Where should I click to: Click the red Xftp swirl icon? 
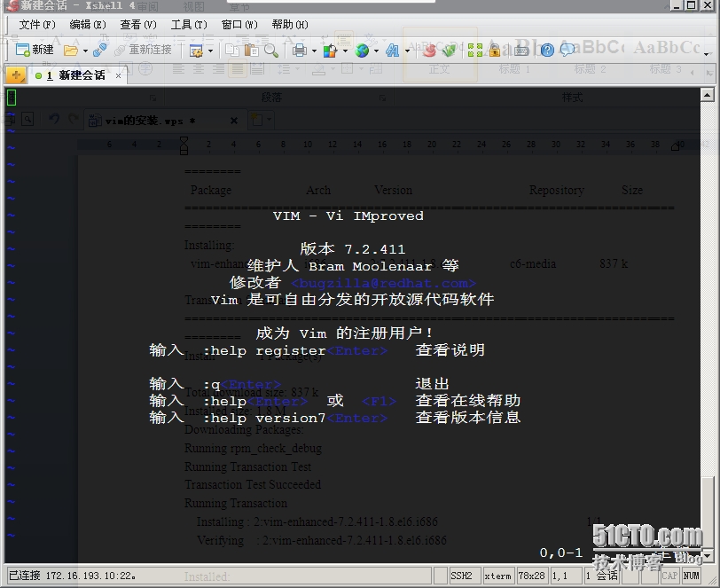[x=429, y=50]
